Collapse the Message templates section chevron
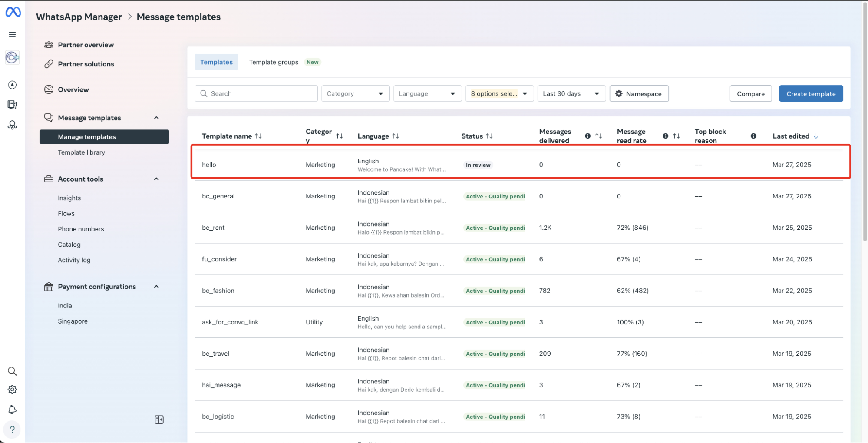 tap(156, 118)
